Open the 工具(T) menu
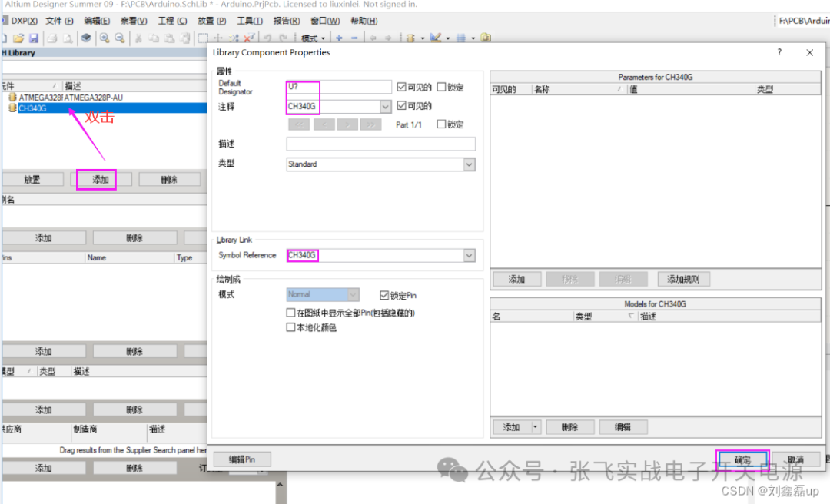This screenshot has width=830, height=504. [249, 21]
